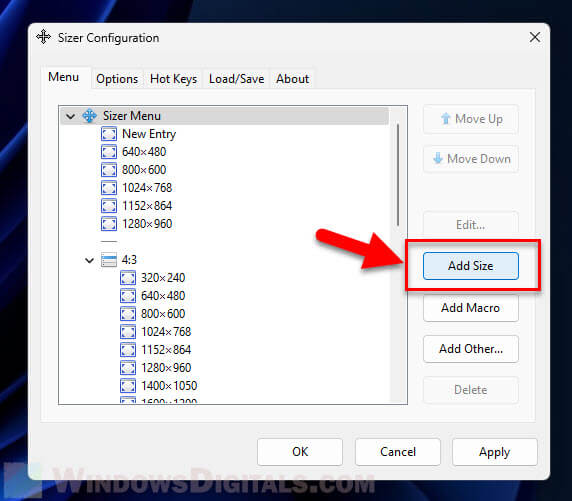Select the 1152×864 label under 4:3
Image resolution: width=572 pixels, height=501 pixels.
point(166,350)
